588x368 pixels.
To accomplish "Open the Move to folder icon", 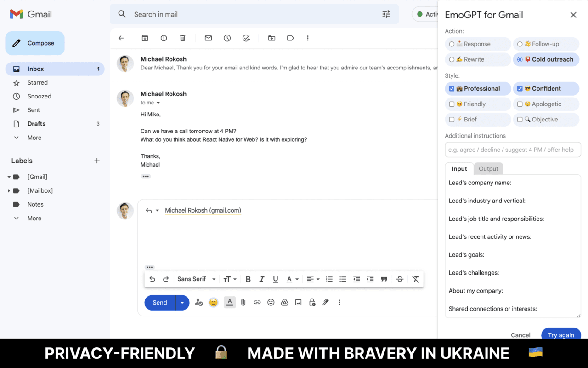I will click(271, 38).
